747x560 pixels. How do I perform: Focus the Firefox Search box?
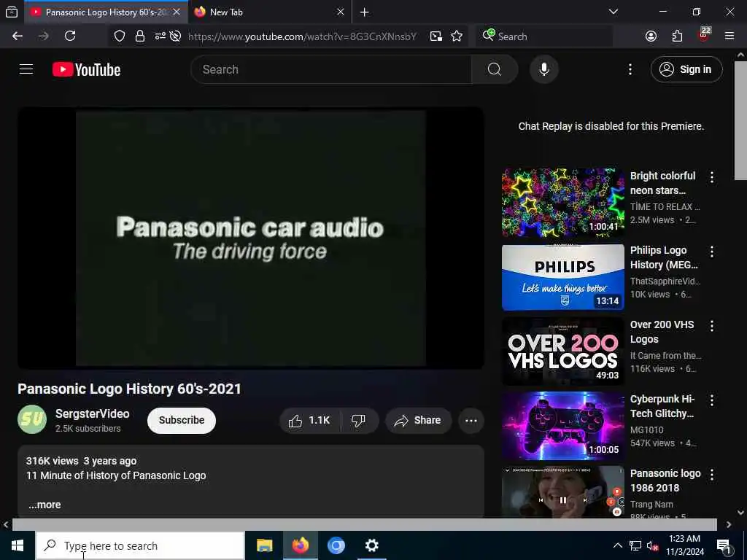[544, 36]
